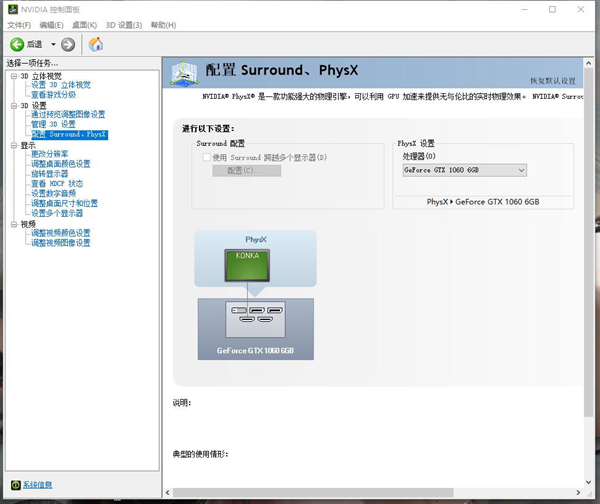Collapse the 显示 tree node
Screen dimensions: 600x504
(14, 145)
